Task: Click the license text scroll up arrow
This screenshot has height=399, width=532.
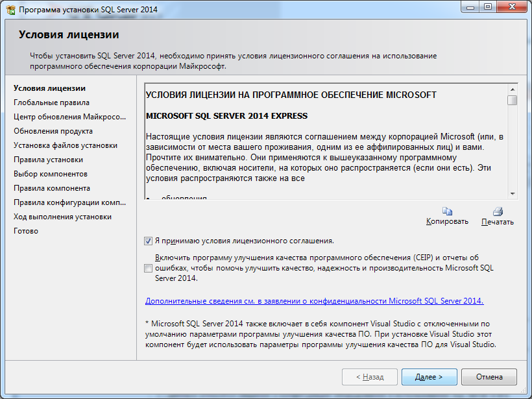Action: tap(513, 89)
